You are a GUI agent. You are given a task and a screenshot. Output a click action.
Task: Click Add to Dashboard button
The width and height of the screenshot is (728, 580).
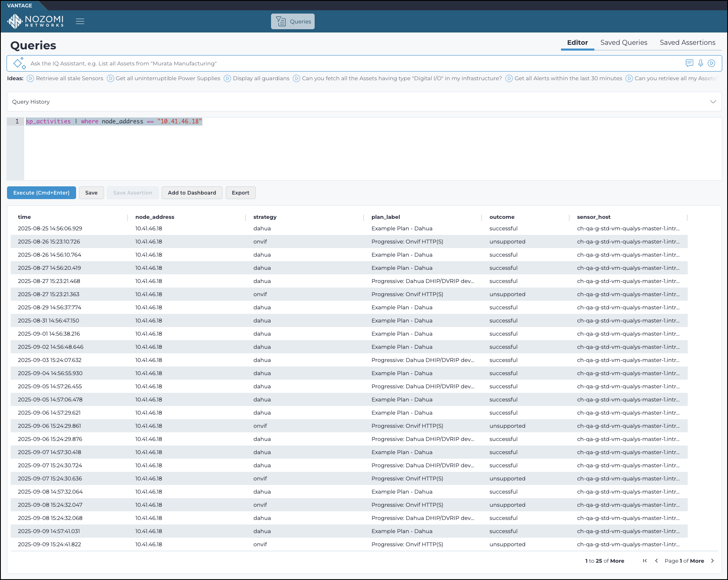click(x=192, y=193)
